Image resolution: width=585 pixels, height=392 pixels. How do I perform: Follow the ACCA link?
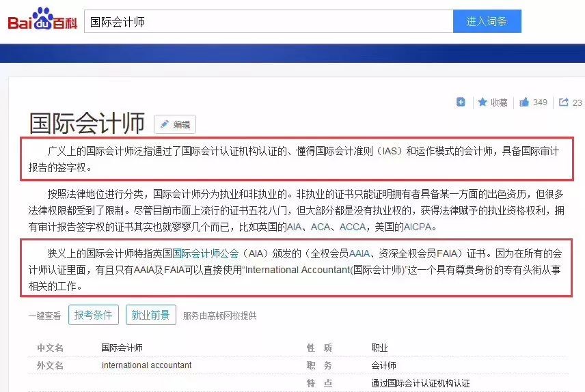[x=353, y=227]
